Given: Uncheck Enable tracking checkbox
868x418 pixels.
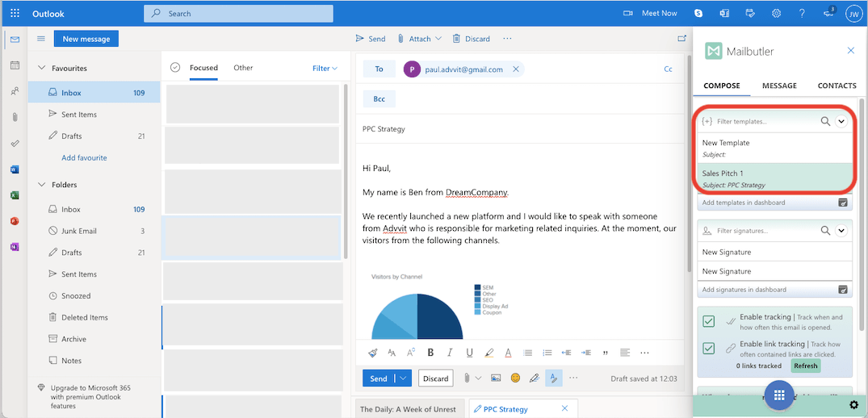Looking at the screenshot, I should click(709, 321).
